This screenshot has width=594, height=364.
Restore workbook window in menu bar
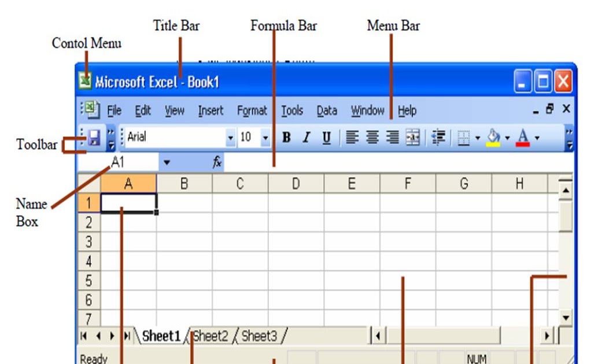click(x=549, y=109)
